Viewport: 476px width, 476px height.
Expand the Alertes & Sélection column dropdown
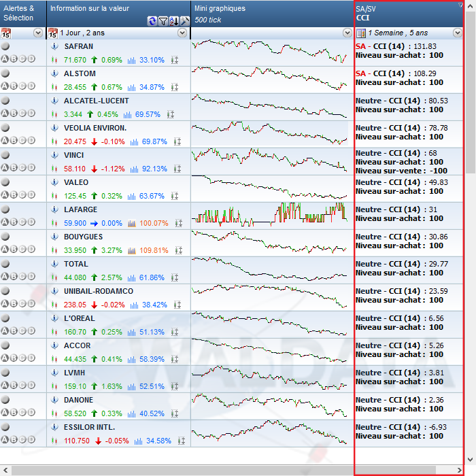(x=38, y=33)
